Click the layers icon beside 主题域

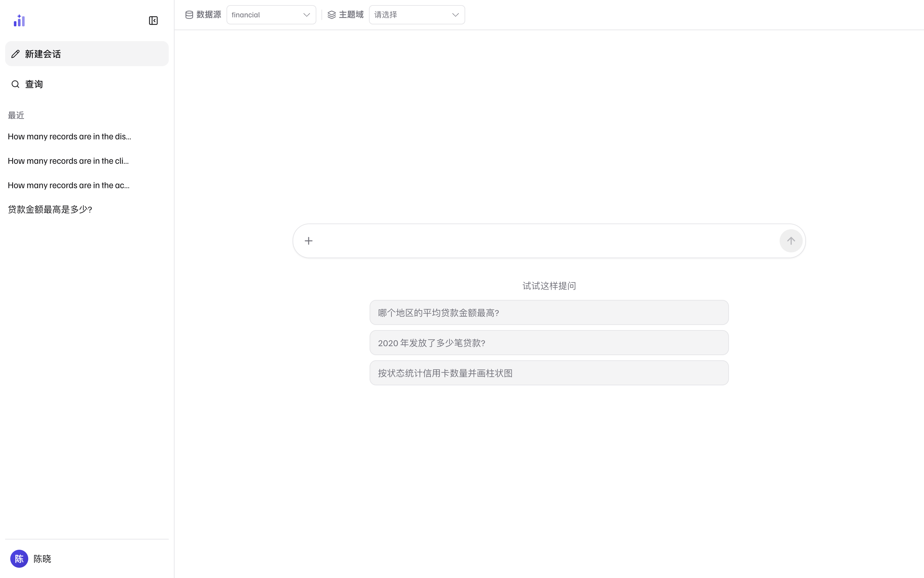tap(331, 15)
